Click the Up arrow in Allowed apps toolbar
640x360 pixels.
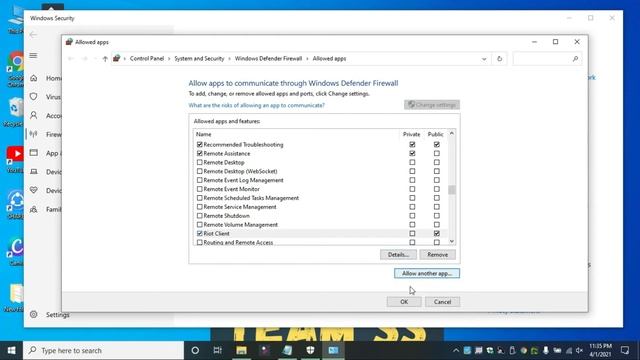tap(105, 59)
